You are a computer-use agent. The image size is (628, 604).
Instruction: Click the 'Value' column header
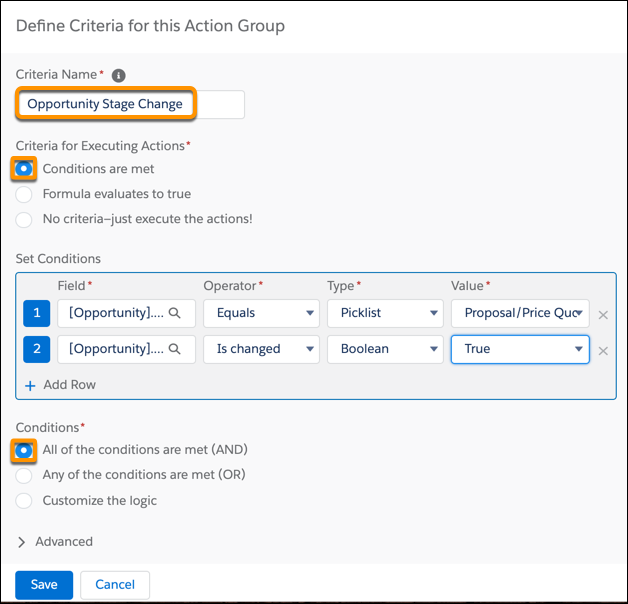(x=467, y=286)
